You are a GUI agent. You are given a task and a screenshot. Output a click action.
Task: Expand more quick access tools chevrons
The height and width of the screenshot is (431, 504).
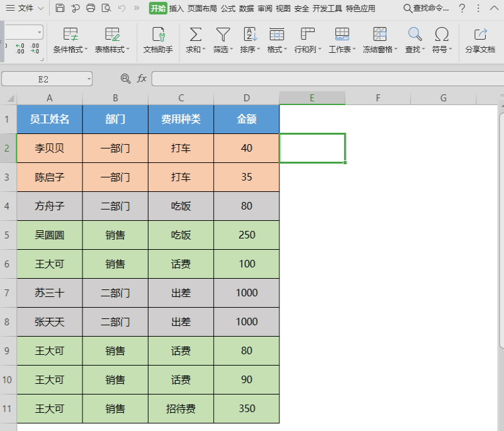coord(137,8)
